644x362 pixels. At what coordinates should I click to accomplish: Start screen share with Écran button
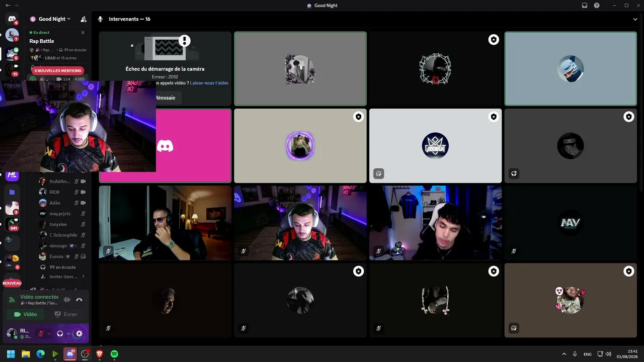click(66, 314)
